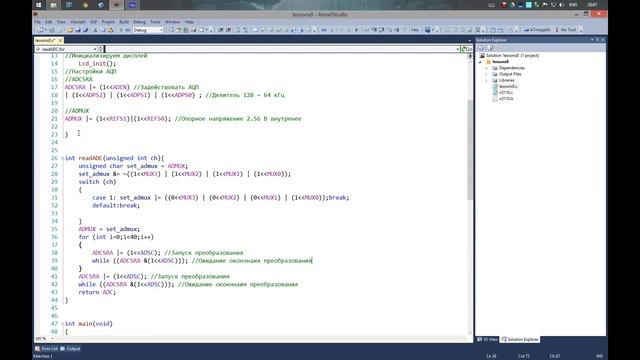Screen dimensions: 640x360
Task: Open the Debug configuration dropdown
Action: (148, 30)
